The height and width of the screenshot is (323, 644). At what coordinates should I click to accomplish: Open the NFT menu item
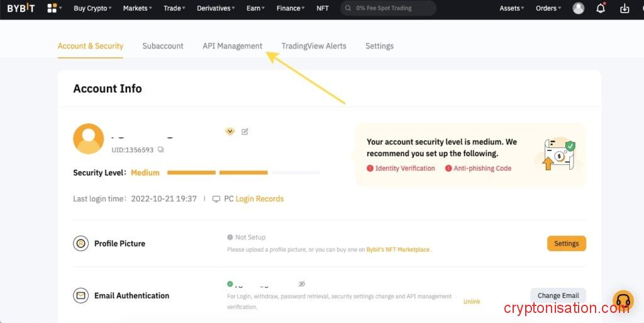(x=323, y=8)
